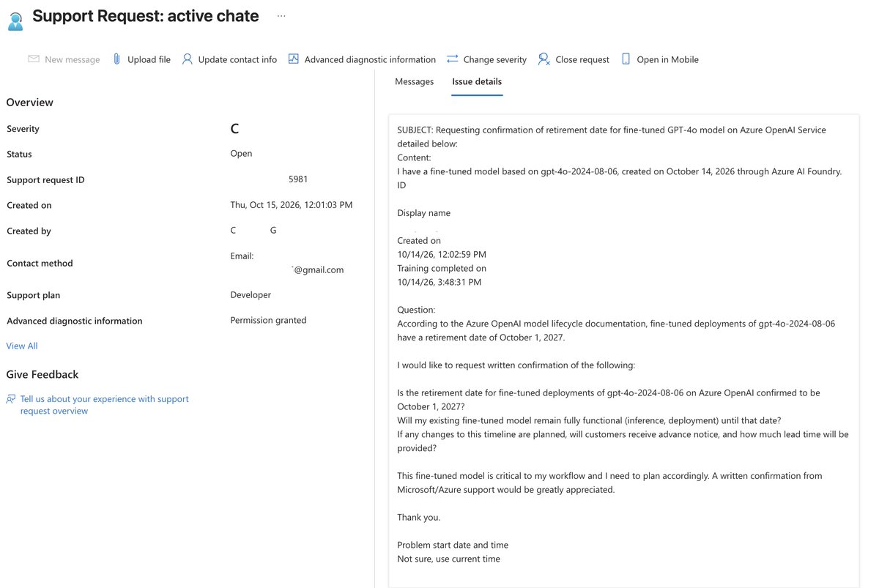This screenshot has height=588, width=879.
Task: Click the Thank you. line
Action: (419, 518)
